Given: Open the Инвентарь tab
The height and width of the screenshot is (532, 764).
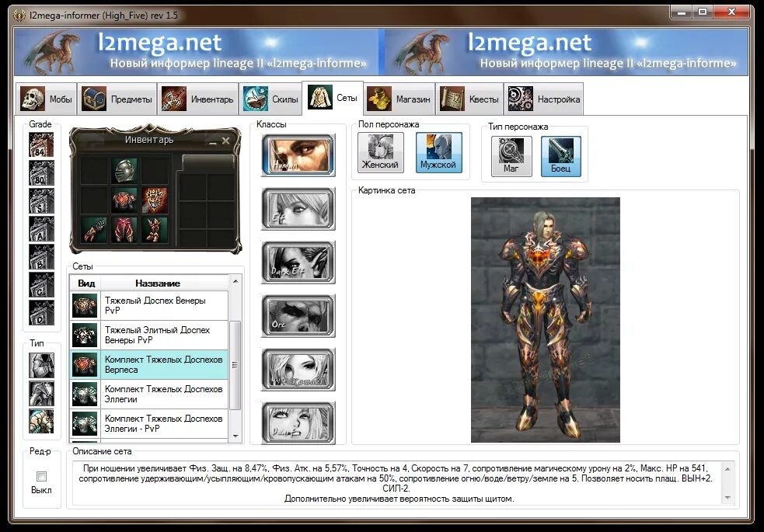Looking at the screenshot, I should tap(198, 99).
